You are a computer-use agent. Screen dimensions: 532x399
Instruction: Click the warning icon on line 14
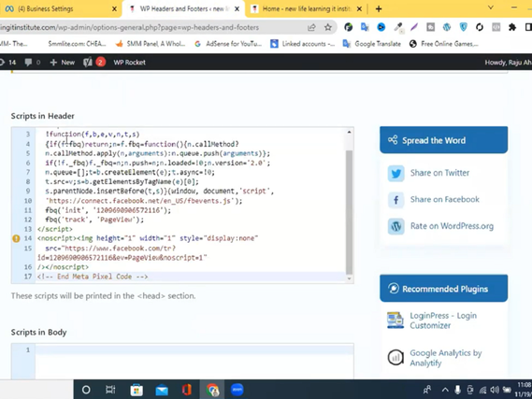[16, 238]
